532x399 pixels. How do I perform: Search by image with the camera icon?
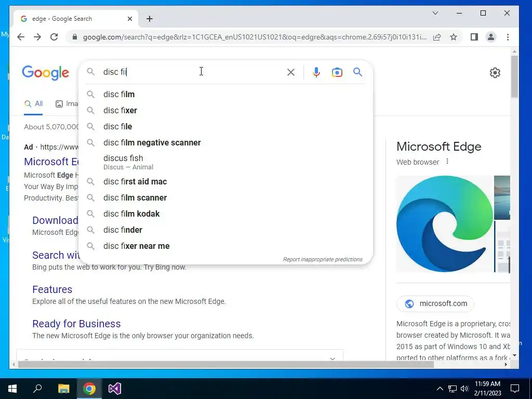337,72
